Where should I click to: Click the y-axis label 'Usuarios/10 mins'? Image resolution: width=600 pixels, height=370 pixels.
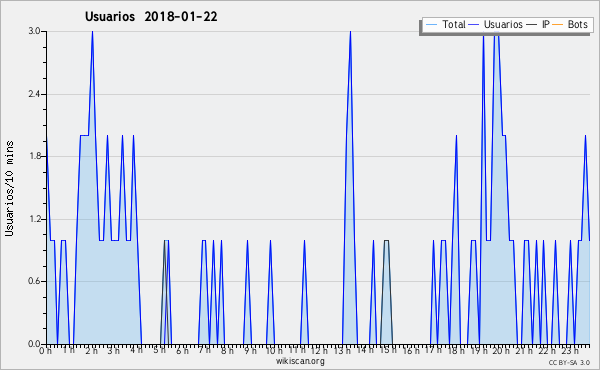coord(9,188)
